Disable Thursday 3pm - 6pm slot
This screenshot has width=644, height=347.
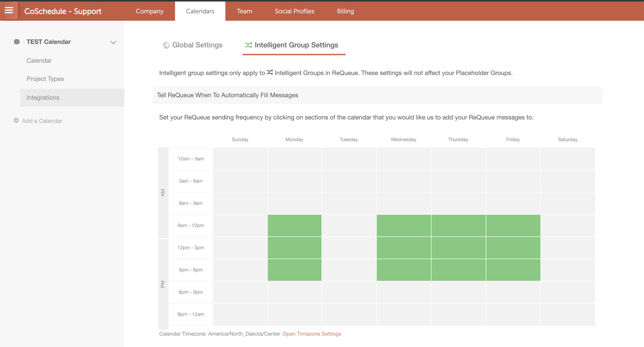(x=459, y=270)
